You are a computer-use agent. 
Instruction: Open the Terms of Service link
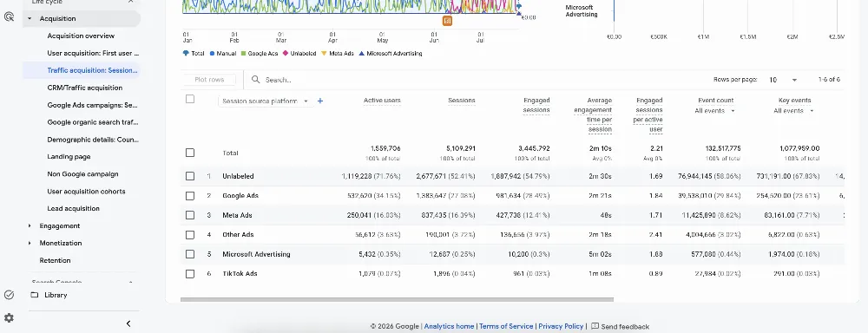(506, 326)
